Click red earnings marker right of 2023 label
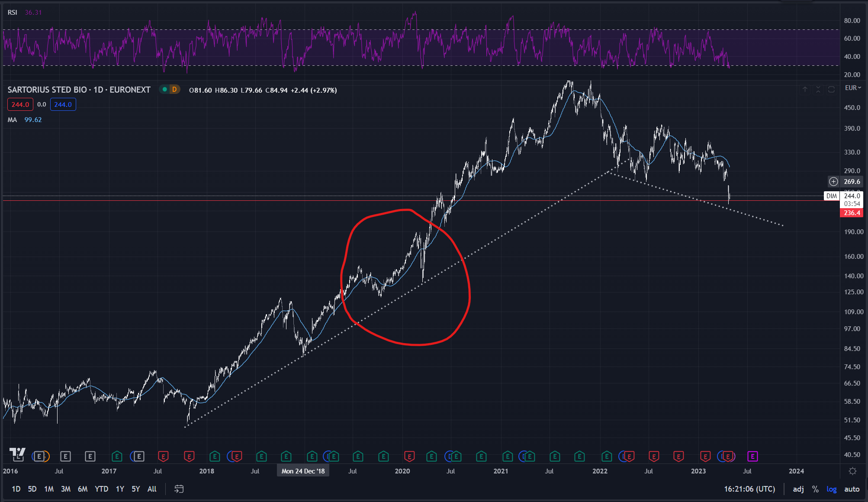 pyautogui.click(x=705, y=457)
